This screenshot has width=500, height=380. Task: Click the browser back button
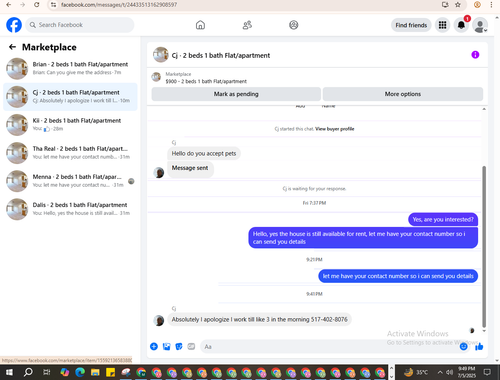pos(9,5)
